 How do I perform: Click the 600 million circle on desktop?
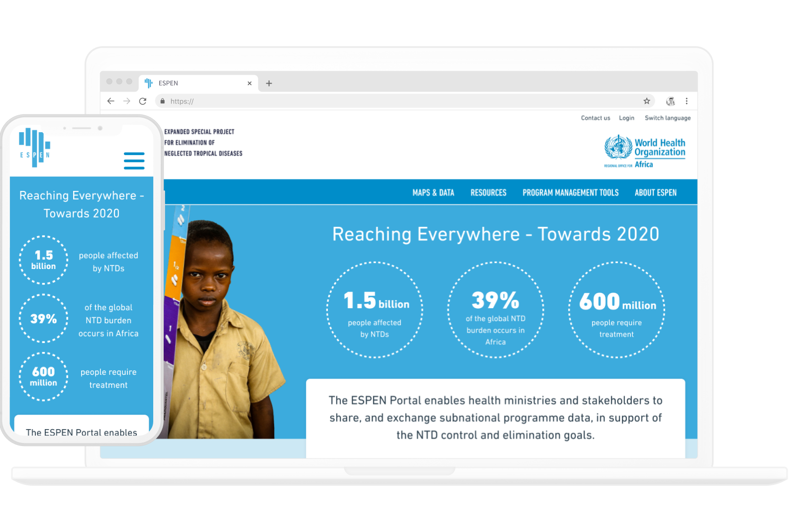[617, 310]
